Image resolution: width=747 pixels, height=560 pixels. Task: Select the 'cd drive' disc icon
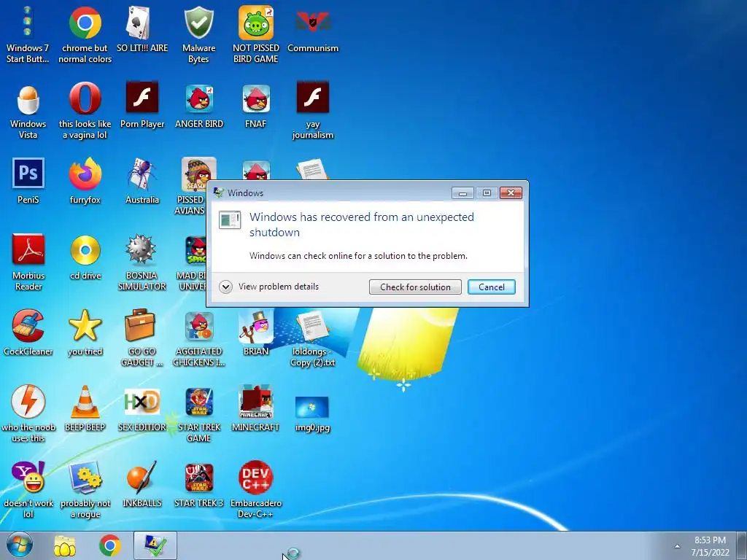coord(85,257)
